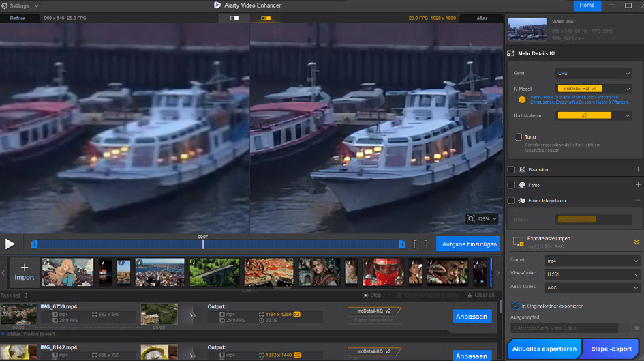Click timeline right trim handle

point(402,244)
